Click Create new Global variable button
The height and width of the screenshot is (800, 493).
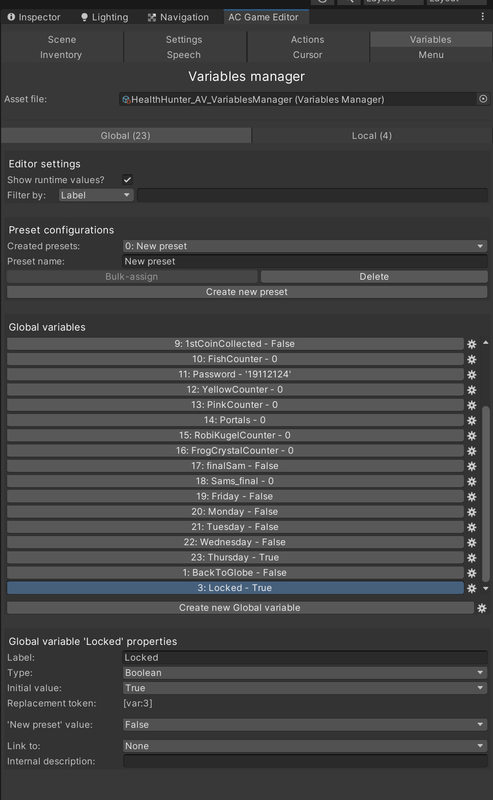coord(240,608)
